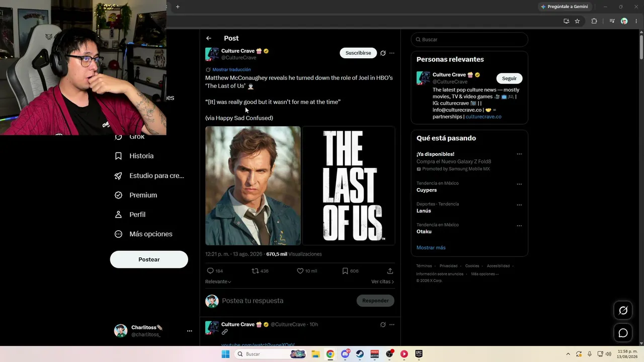Open the Windows Start menu

click(226, 354)
